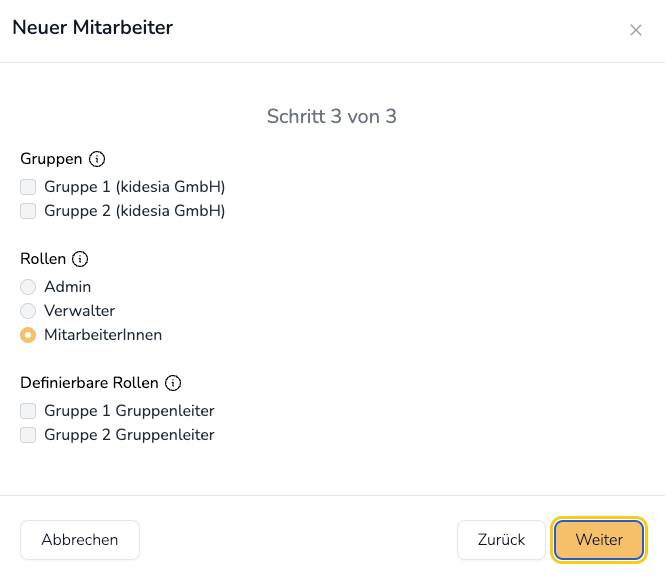The height and width of the screenshot is (582, 665).
Task: Go back with the Zurück button
Action: [x=501, y=540]
